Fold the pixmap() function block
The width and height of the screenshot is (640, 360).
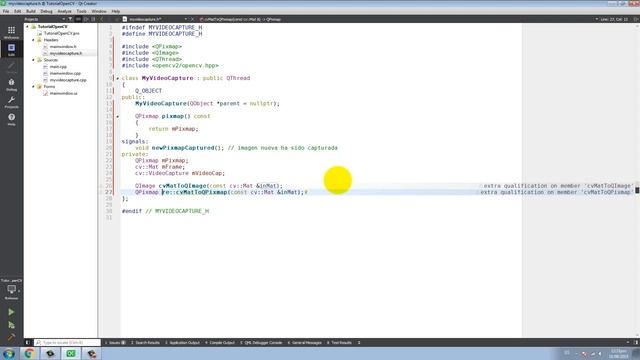(x=118, y=116)
